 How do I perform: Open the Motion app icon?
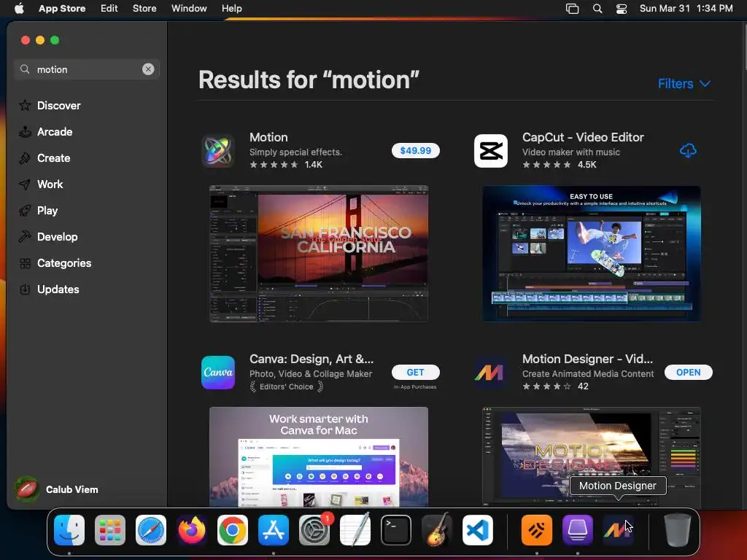click(217, 151)
